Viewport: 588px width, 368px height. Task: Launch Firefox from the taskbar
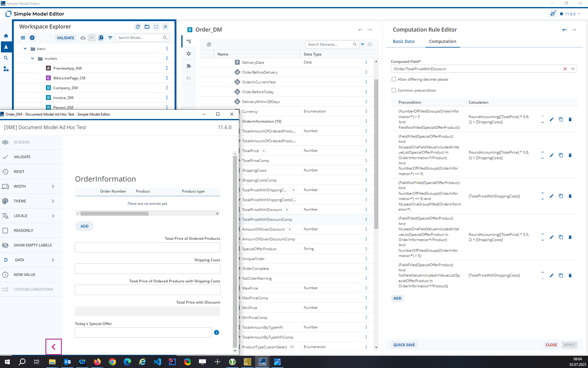97,362
